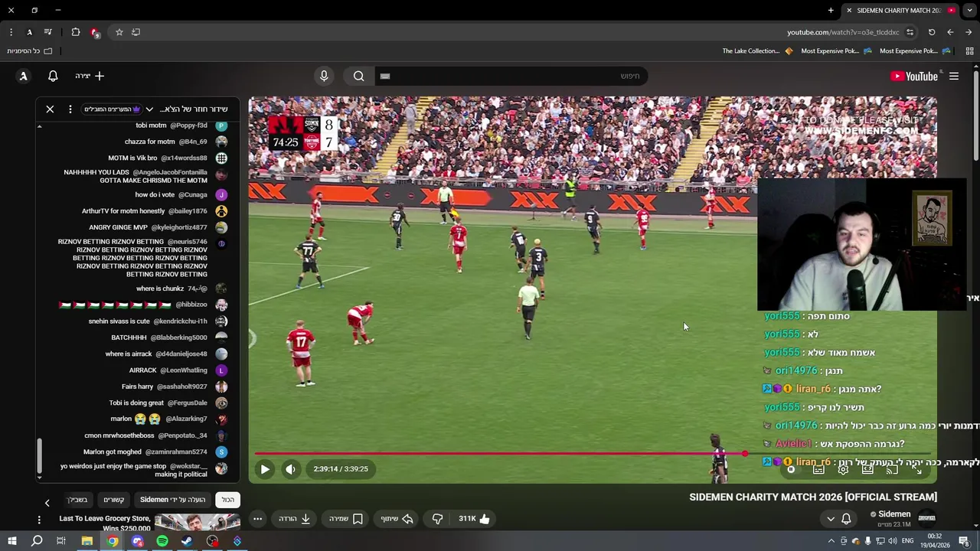Dislike the video with the thumbs-down button
The image size is (980, 551).
click(x=437, y=519)
